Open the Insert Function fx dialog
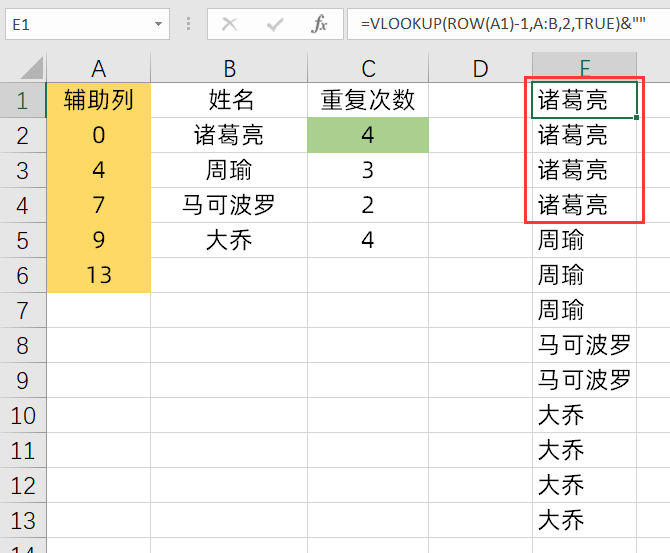670x553 pixels. click(x=319, y=24)
